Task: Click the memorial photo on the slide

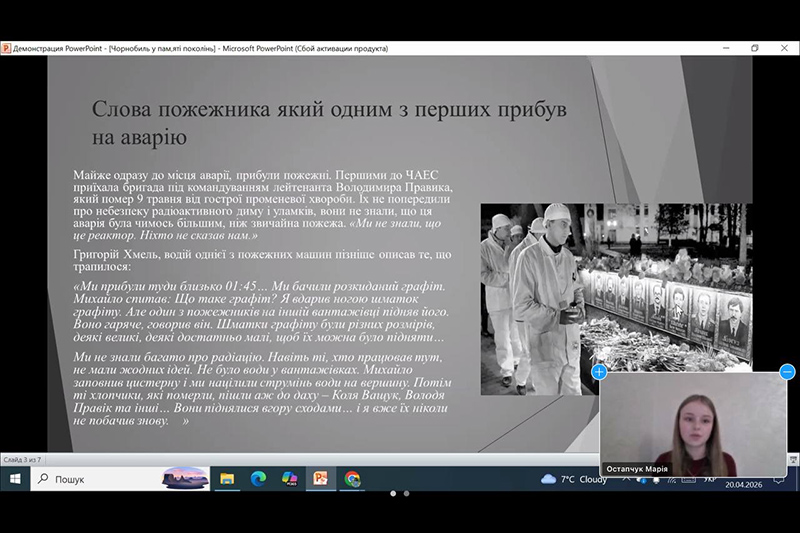Action: (x=616, y=299)
